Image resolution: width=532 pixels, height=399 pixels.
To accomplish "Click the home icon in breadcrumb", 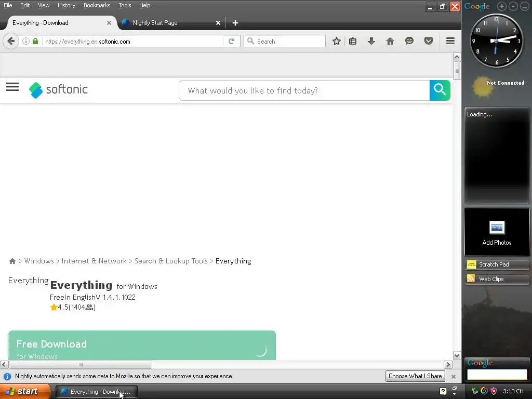I will coord(12,261).
